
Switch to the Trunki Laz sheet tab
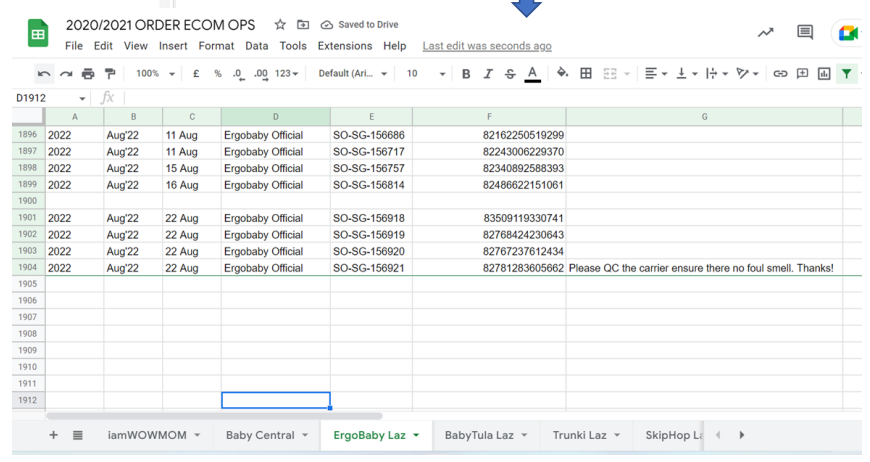coord(579,435)
